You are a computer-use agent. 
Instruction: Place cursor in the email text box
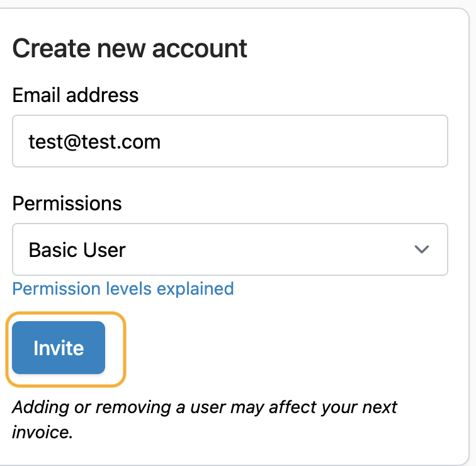tap(230, 141)
